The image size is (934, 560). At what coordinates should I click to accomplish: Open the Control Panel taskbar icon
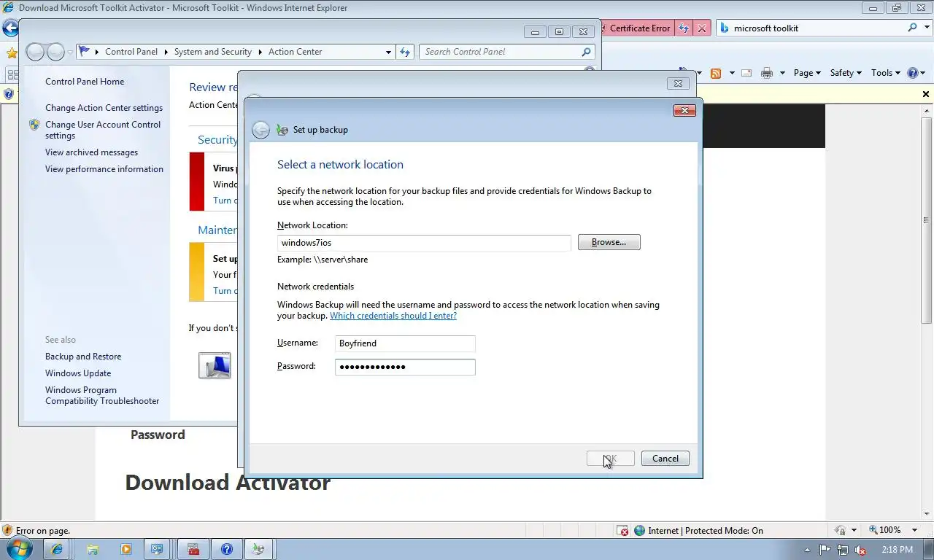click(157, 549)
